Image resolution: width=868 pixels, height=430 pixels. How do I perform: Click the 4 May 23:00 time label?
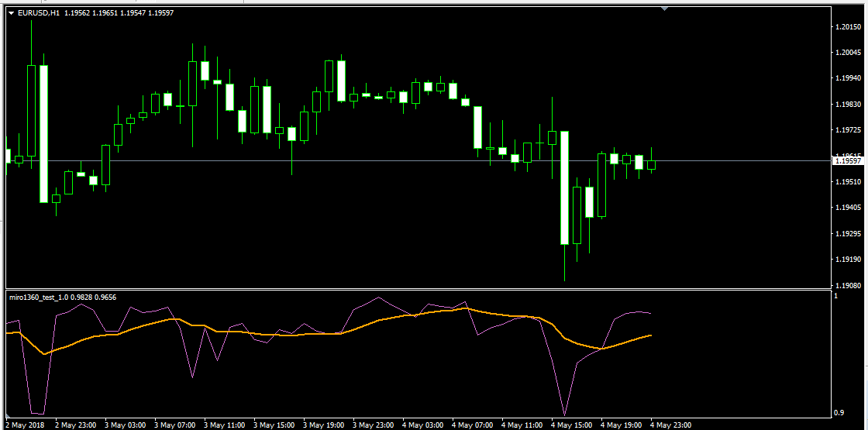671,425
